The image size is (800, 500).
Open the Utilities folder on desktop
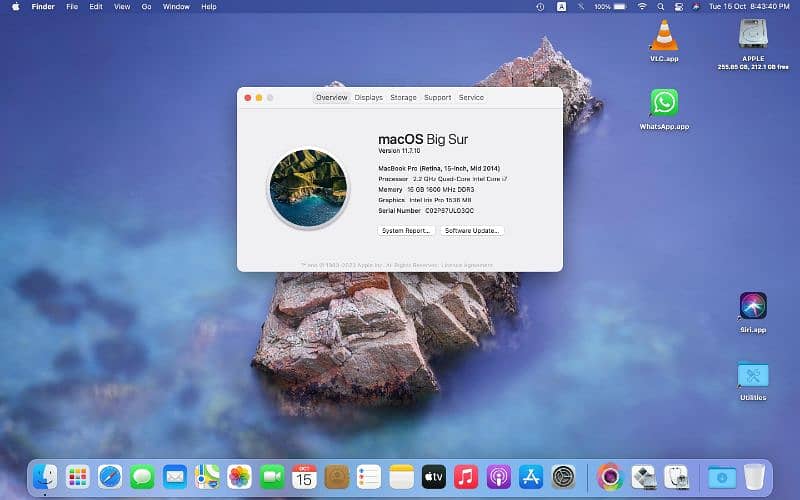coord(753,375)
